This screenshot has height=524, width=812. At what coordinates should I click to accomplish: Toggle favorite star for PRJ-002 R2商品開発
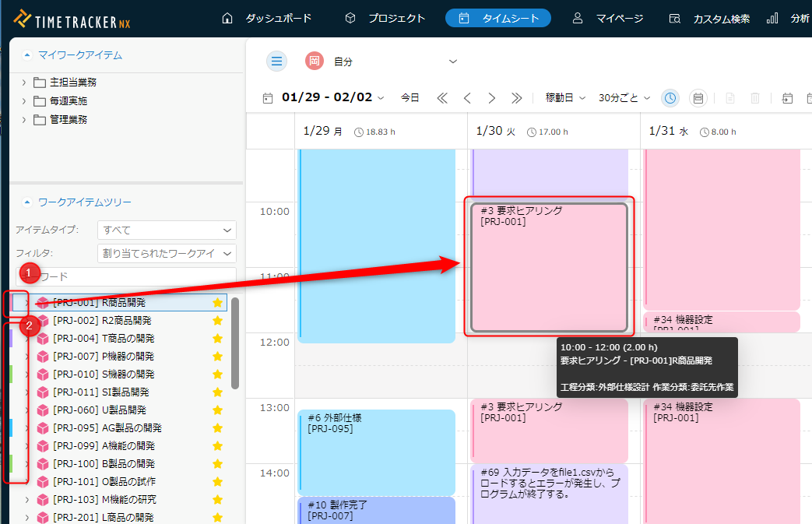click(218, 321)
